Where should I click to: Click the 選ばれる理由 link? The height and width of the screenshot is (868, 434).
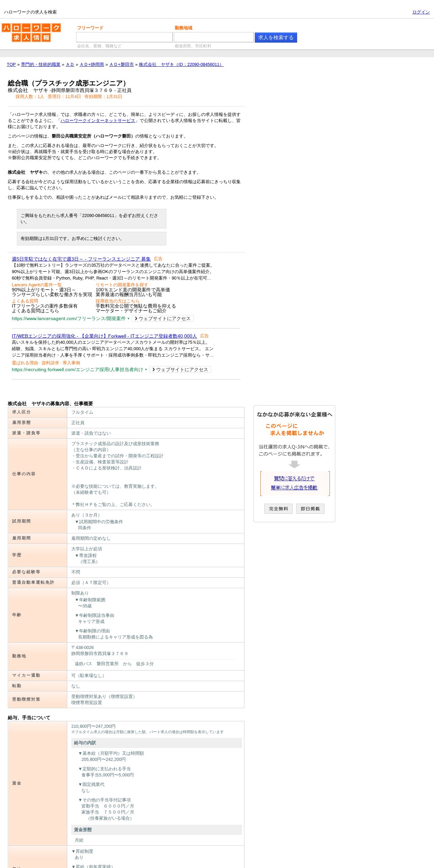[25, 363]
